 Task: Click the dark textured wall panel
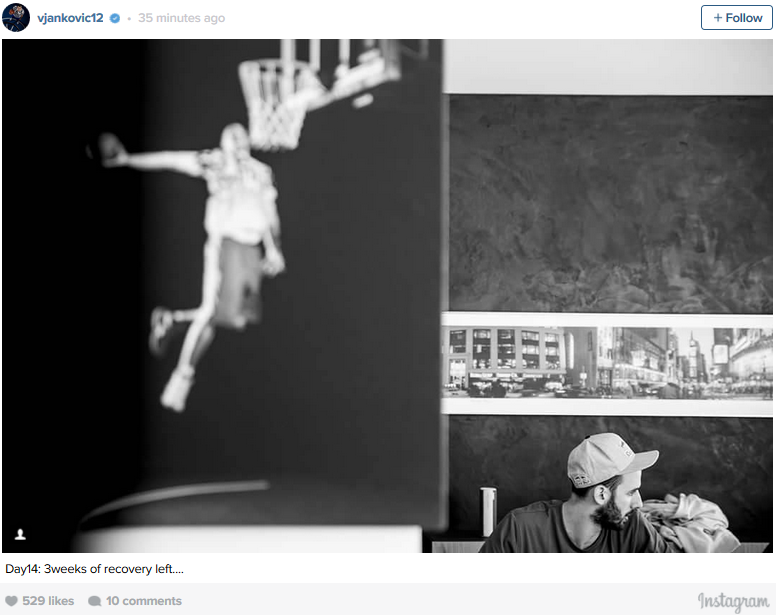(x=610, y=200)
